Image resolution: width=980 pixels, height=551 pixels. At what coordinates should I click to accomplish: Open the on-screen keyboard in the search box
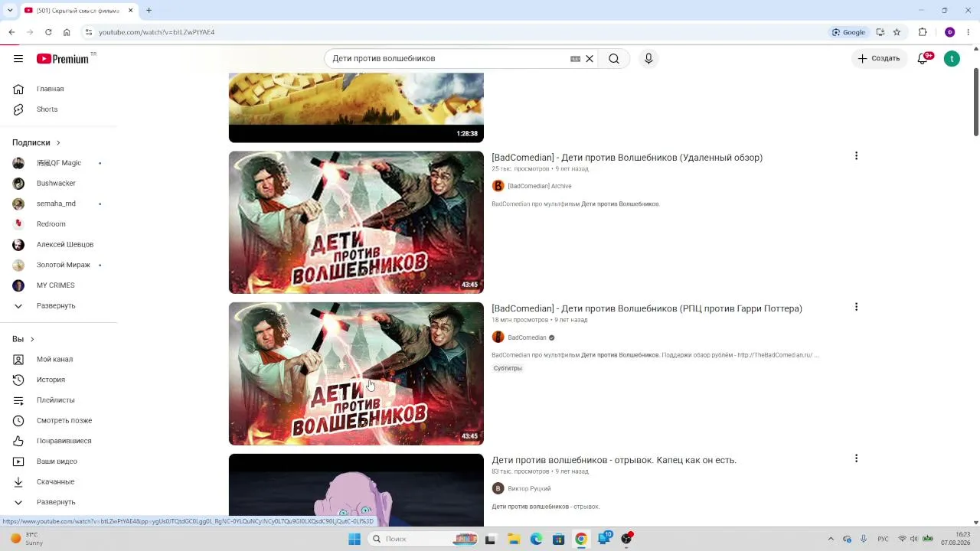[575, 59]
